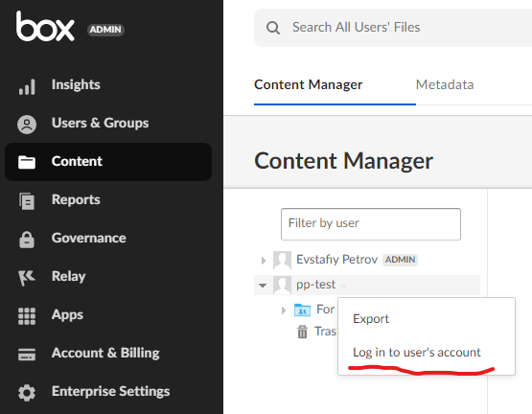
Task: Click the Governance lock icon
Action: [27, 240]
